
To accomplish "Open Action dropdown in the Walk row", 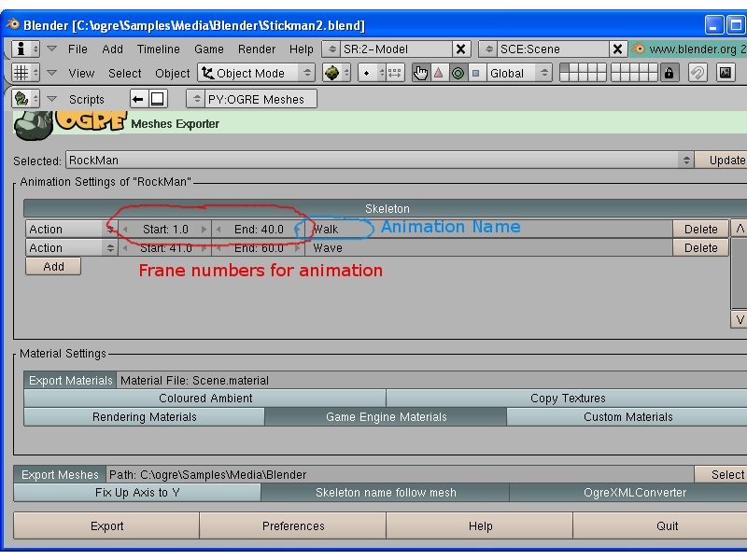I will (72, 229).
